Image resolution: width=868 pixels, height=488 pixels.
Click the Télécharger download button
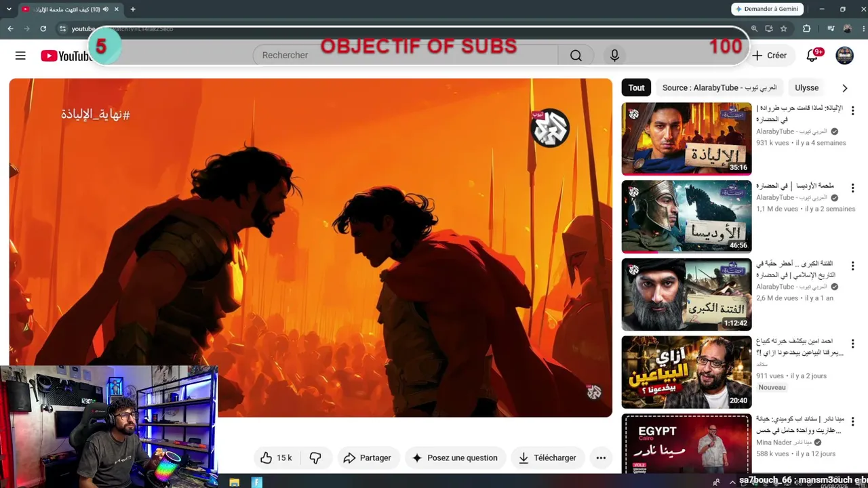(x=547, y=457)
